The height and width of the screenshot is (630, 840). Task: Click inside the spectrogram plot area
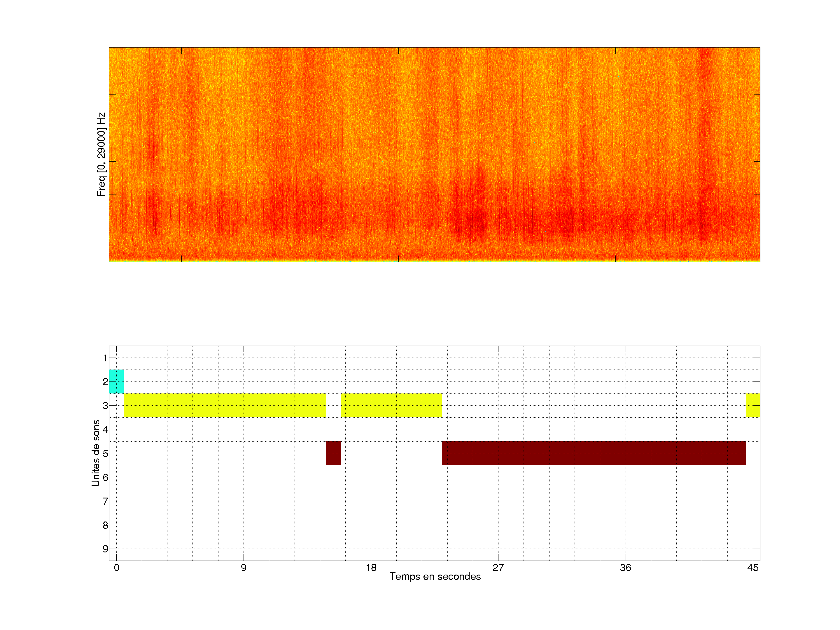(x=434, y=154)
